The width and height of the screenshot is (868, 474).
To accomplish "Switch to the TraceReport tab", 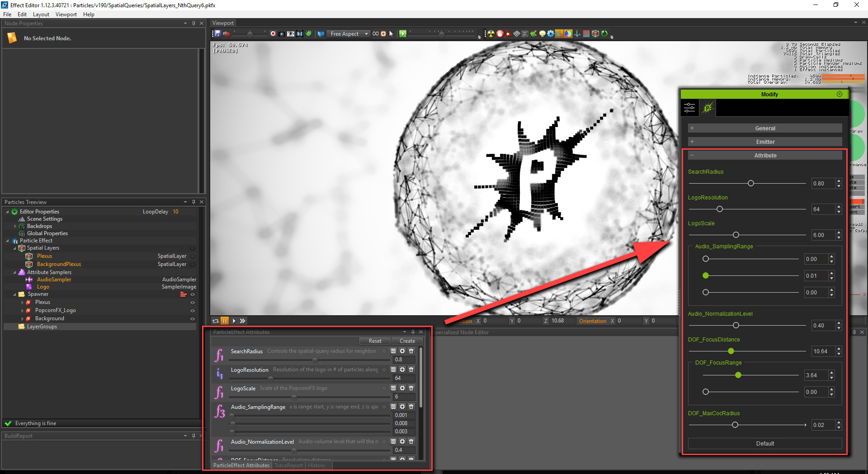I will (x=288, y=465).
